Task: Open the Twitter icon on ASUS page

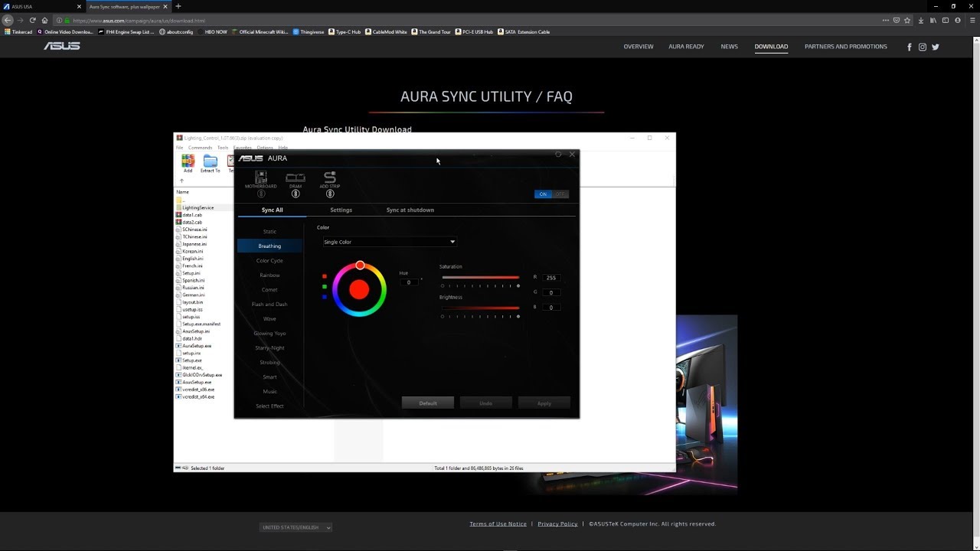Action: (936, 47)
